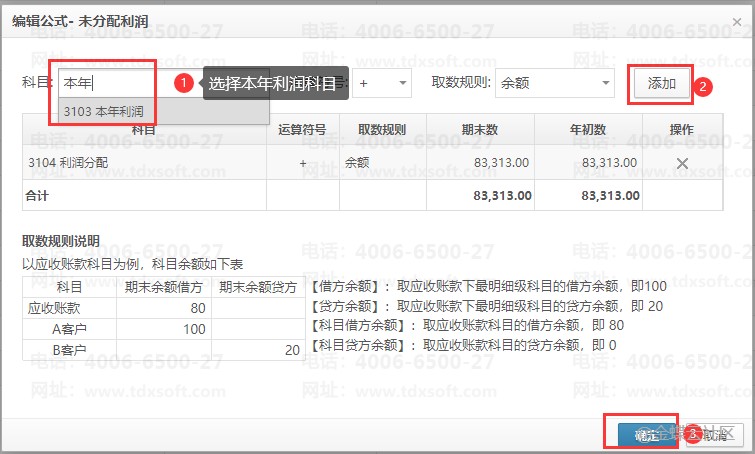Open the 运算符号 plus sign dropdown
The height and width of the screenshot is (454, 755).
pos(383,84)
